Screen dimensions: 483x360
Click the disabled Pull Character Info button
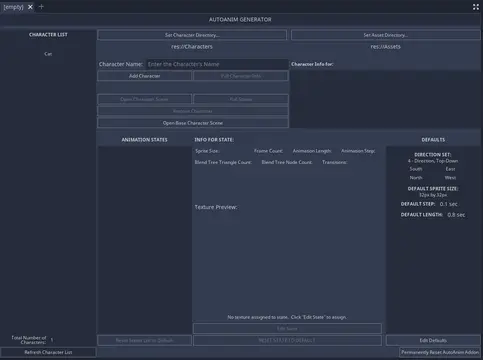(241, 76)
